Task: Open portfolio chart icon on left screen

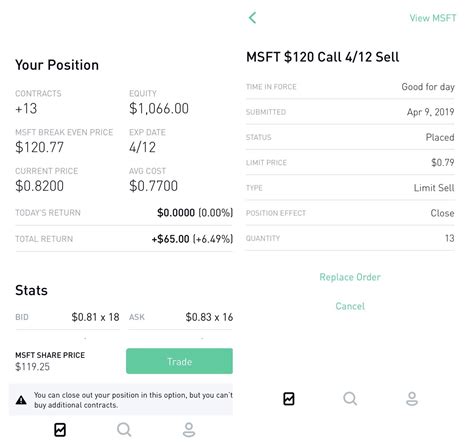Action: point(60,430)
